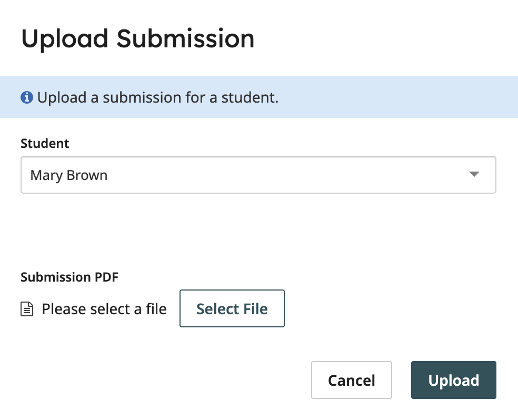Click the Upload Submission heading
This screenshot has height=420, width=518.
coord(137,38)
